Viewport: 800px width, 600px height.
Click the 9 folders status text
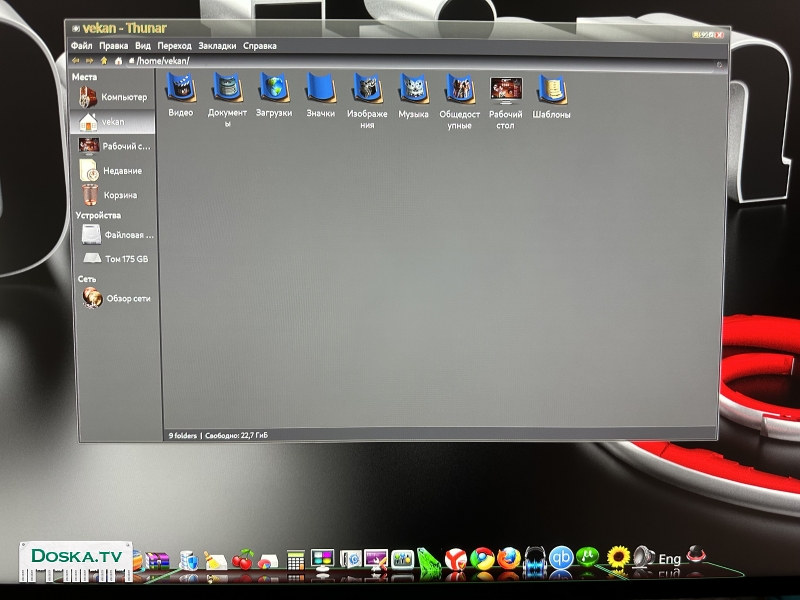[183, 436]
